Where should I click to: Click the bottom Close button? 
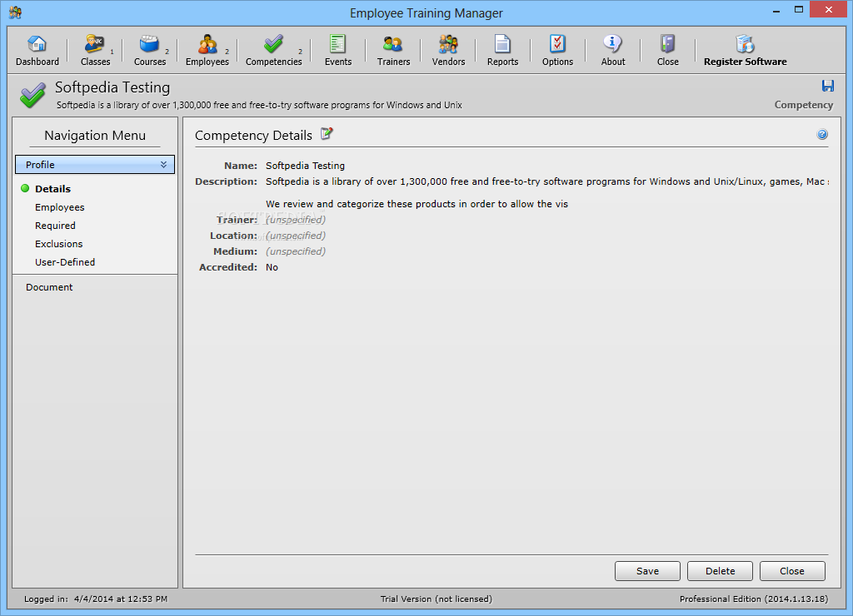792,571
